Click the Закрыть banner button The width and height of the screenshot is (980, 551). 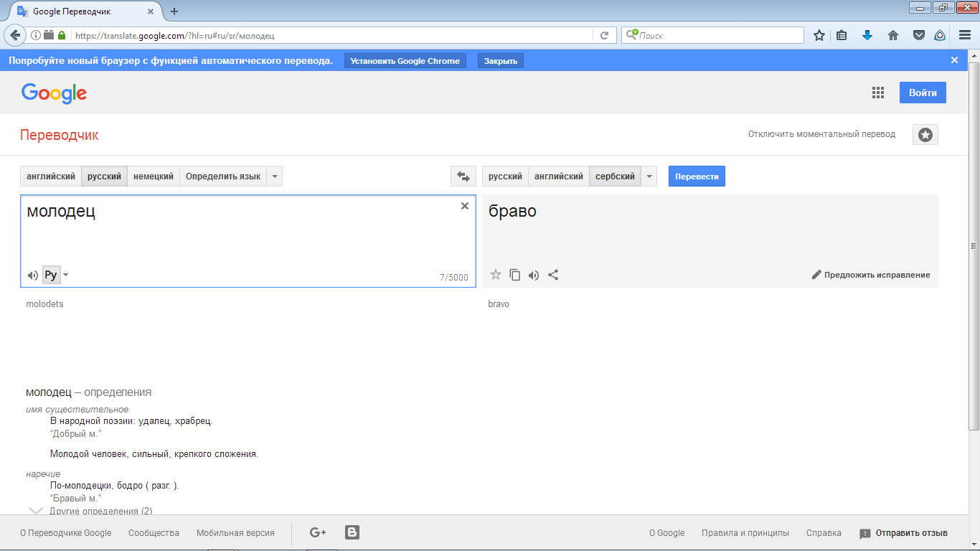501,61
